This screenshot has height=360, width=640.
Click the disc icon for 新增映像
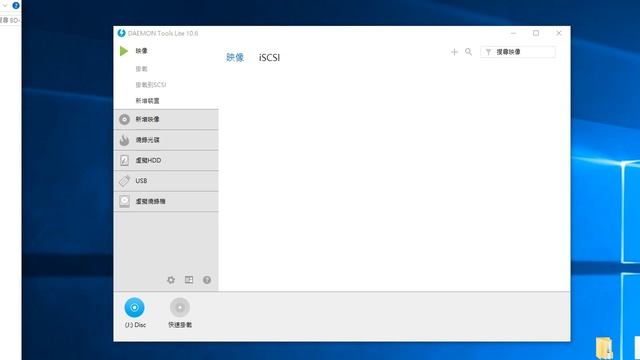(x=124, y=119)
